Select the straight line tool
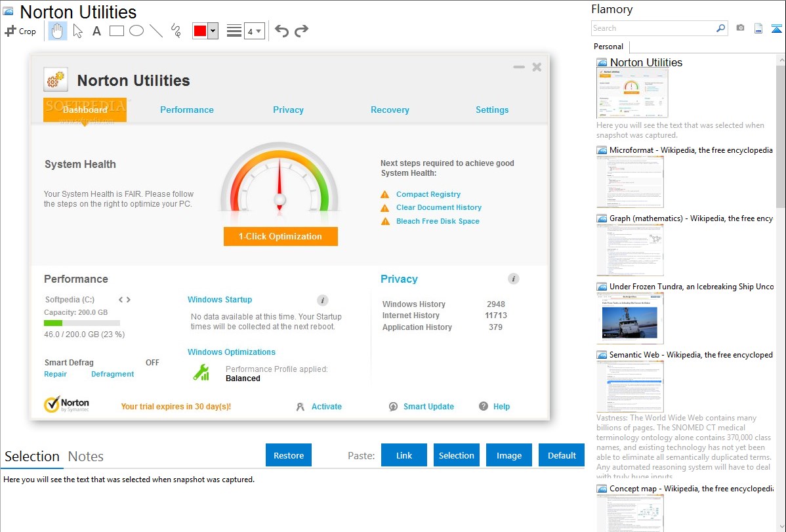786x532 pixels. (x=156, y=31)
